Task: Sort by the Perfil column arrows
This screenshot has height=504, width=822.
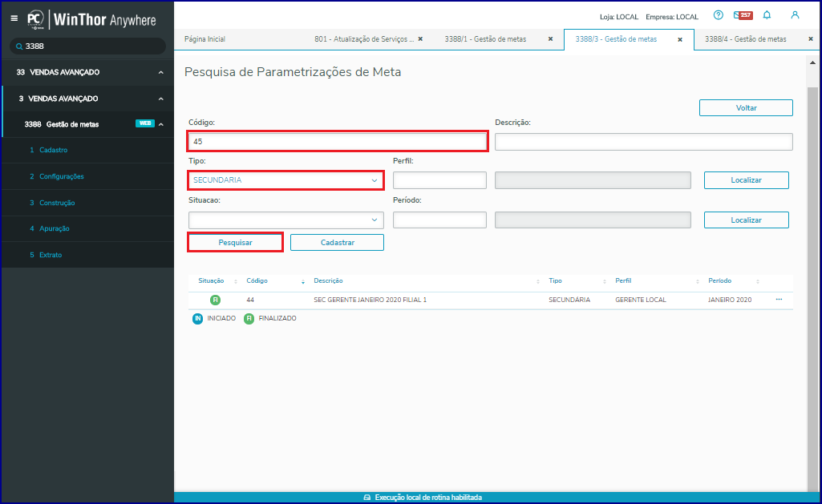Action: [697, 282]
